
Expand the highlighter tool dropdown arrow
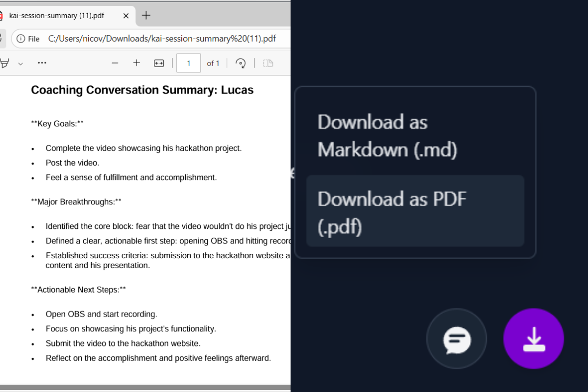[21, 64]
